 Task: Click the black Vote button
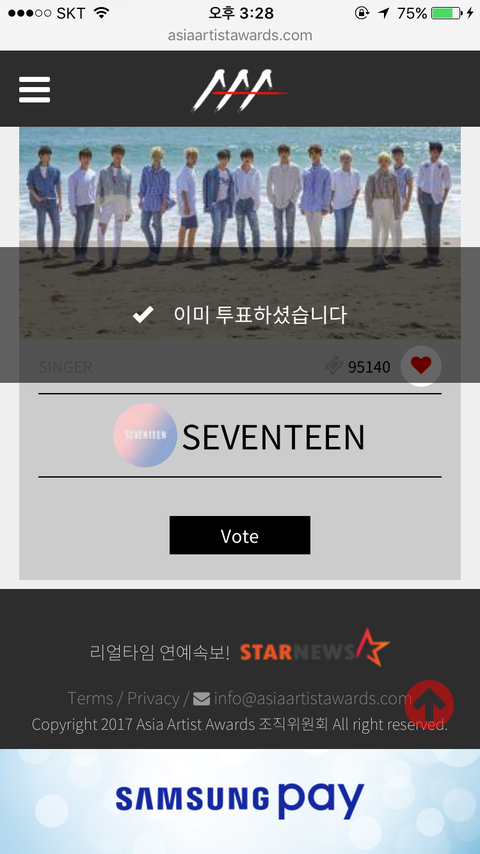(240, 535)
